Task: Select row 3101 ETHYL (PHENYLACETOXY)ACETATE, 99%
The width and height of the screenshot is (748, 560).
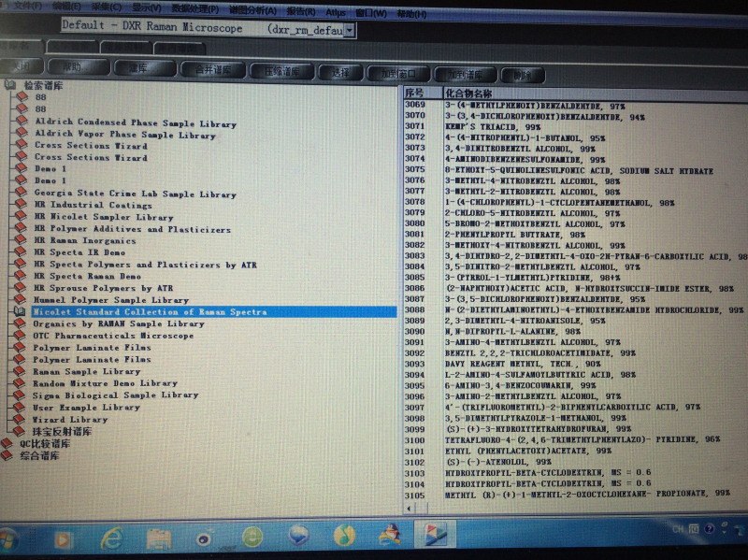Action: click(528, 451)
